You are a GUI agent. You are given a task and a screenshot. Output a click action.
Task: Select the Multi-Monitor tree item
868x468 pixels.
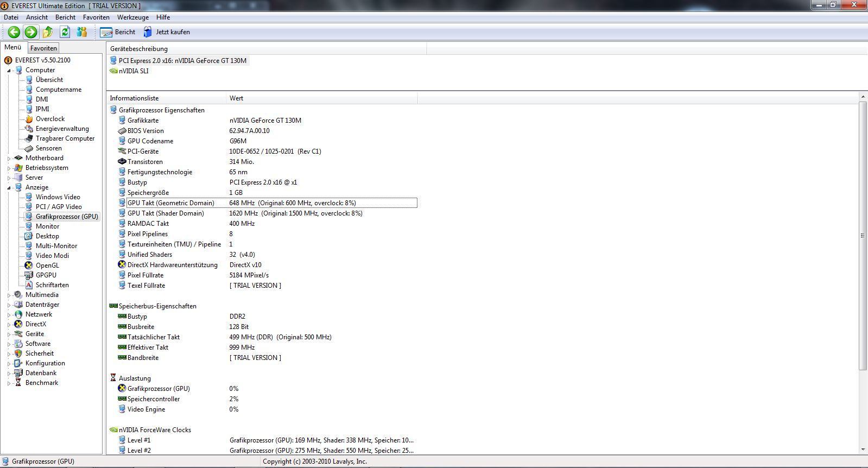[56, 246]
